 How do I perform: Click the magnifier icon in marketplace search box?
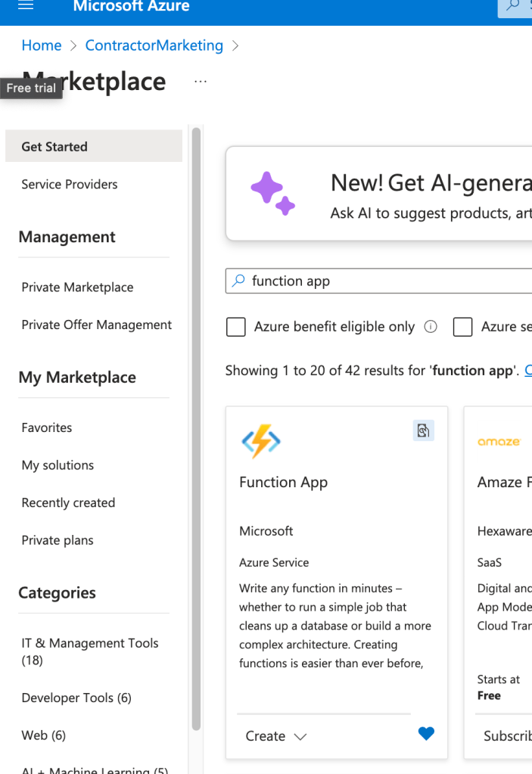click(239, 281)
